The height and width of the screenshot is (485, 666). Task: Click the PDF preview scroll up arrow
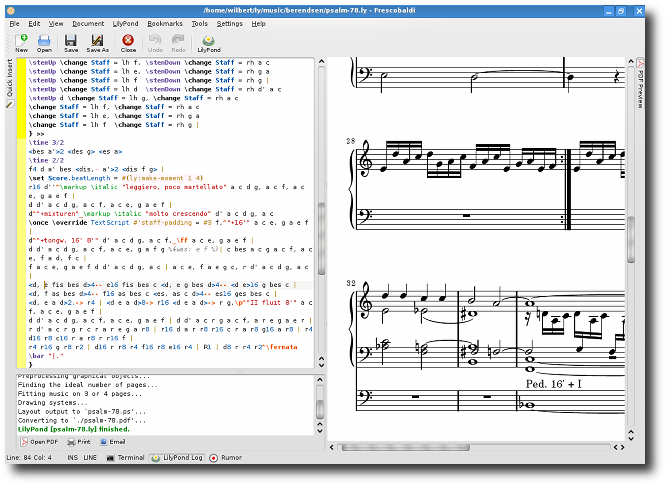pyautogui.click(x=631, y=62)
